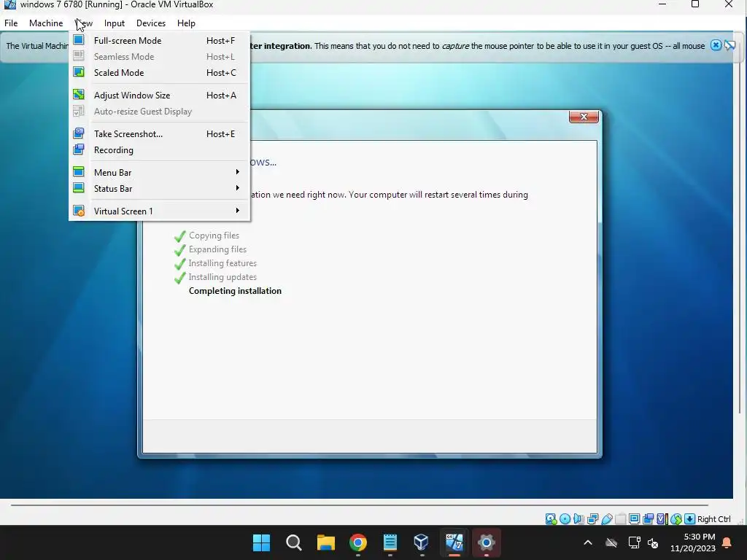Click the Virtual Screen 1 icon

(79, 211)
